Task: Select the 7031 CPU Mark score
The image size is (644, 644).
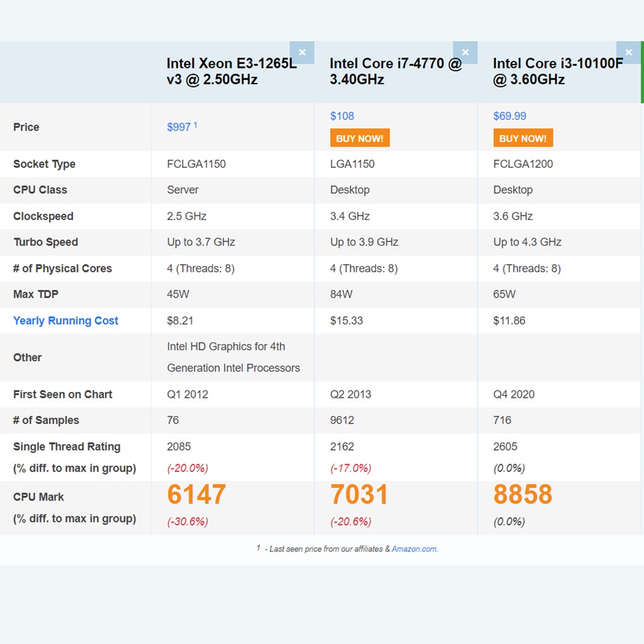Action: click(x=359, y=494)
